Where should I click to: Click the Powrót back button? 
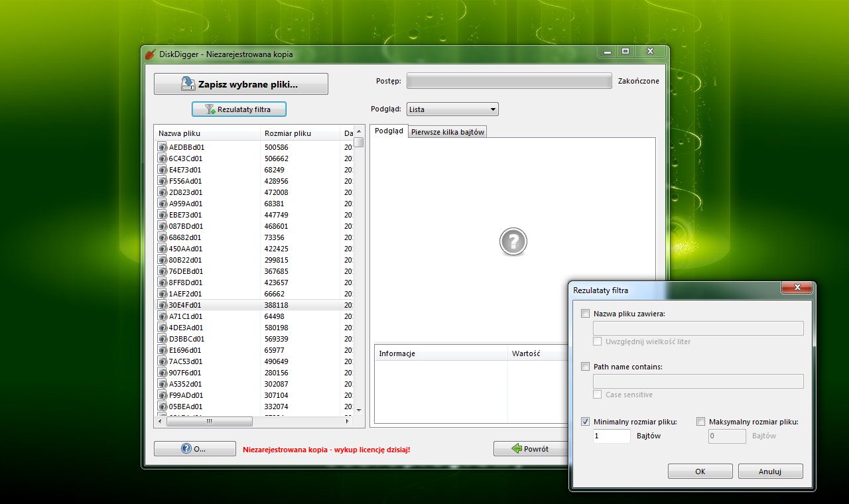coord(530,449)
